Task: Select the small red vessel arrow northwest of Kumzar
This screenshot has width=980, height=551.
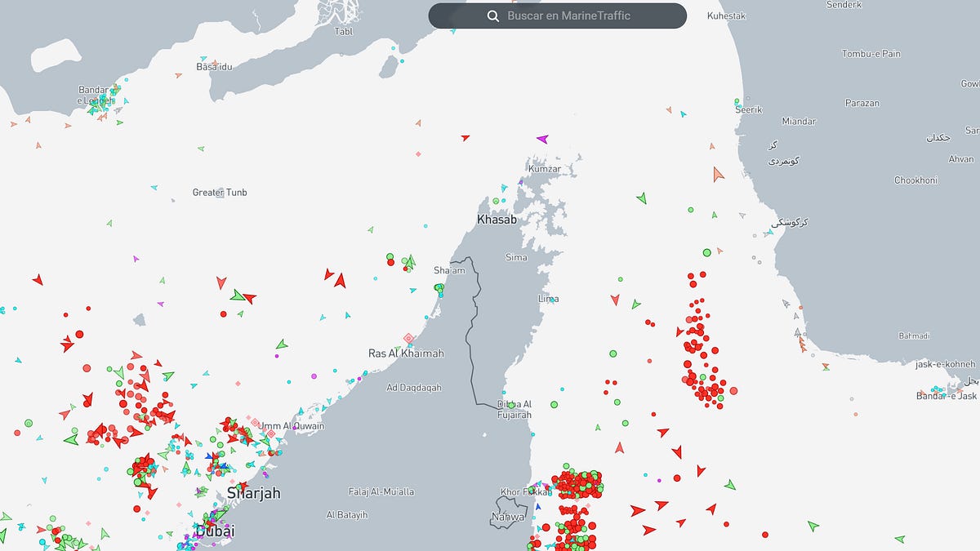Action: (x=465, y=138)
